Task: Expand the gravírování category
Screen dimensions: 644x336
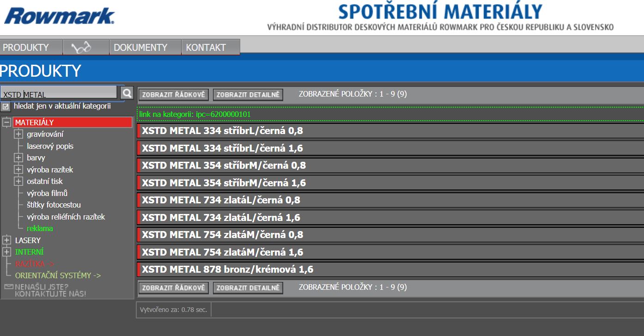Action: 18,134
